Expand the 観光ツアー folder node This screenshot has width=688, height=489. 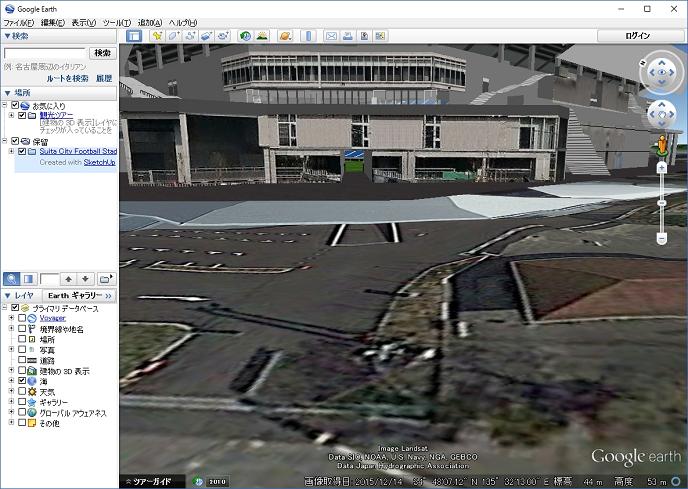tap(11, 115)
